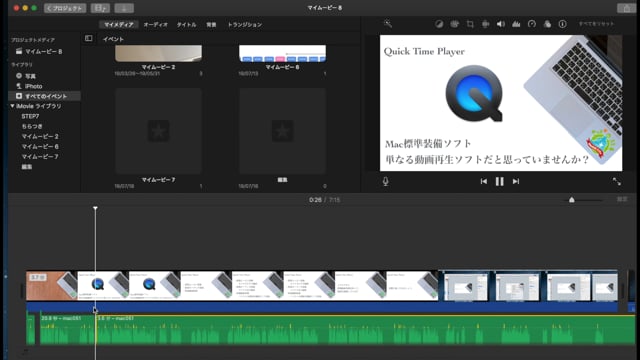Select the QuickTime logo clip in timeline

pyautogui.click(x=103, y=286)
